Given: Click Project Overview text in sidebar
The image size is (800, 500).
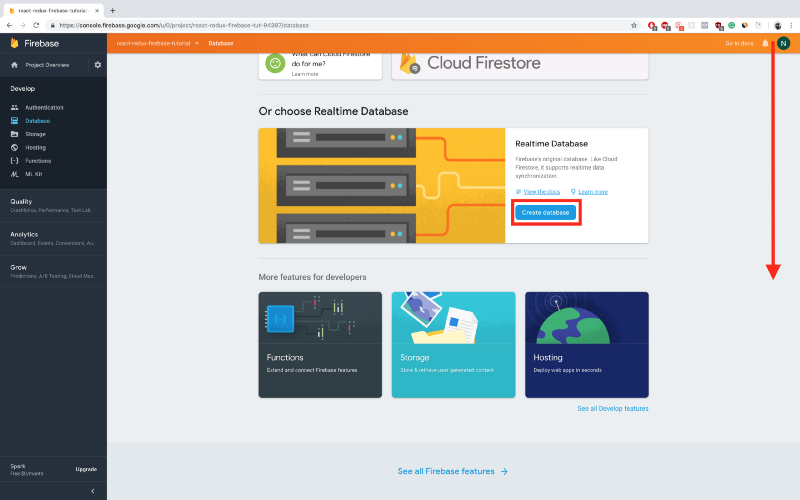Looking at the screenshot, I should click(x=47, y=65).
